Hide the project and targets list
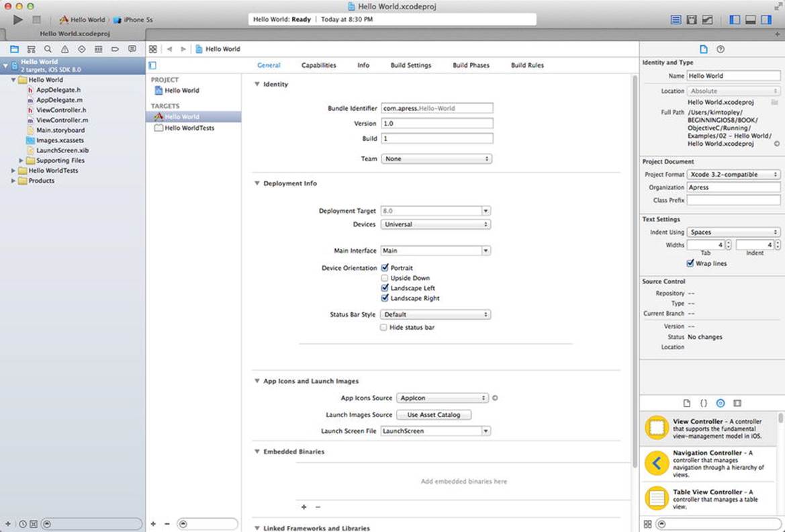 tap(152, 65)
